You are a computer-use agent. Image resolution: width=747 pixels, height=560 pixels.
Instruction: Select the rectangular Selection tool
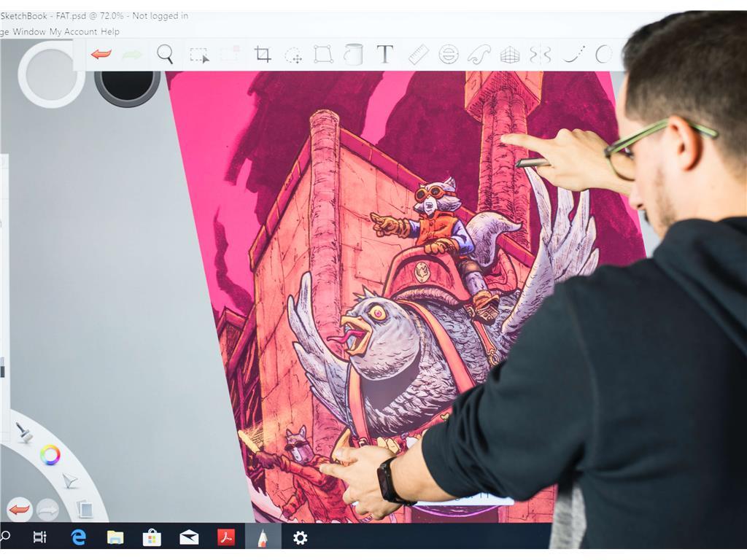point(199,55)
